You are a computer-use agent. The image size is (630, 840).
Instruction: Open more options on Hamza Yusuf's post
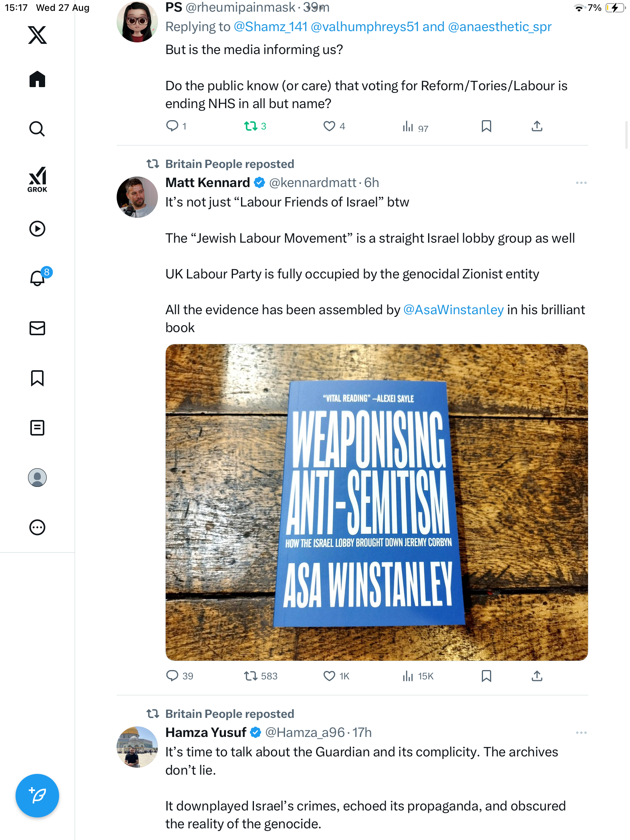[581, 733]
